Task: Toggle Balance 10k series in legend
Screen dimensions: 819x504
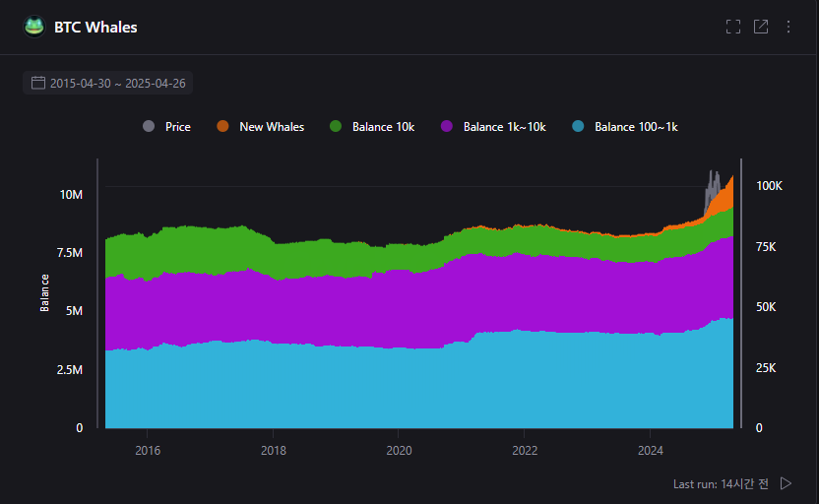Action: pos(372,126)
